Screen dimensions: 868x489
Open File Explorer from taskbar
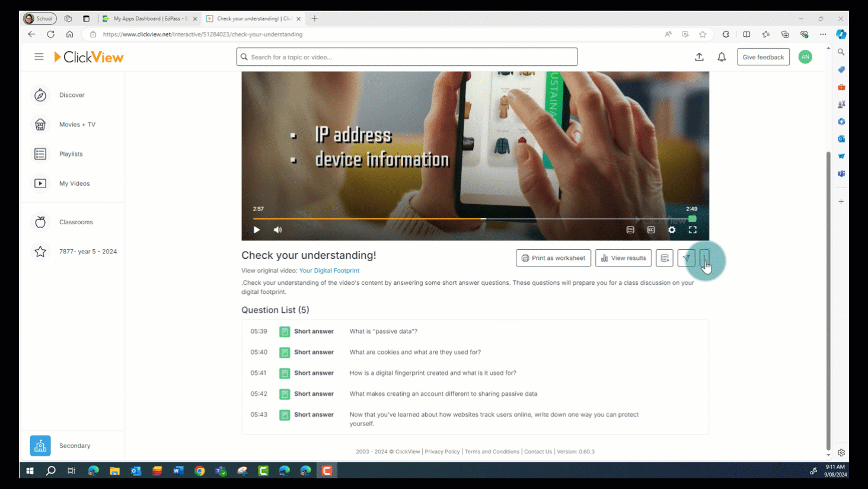point(114,471)
